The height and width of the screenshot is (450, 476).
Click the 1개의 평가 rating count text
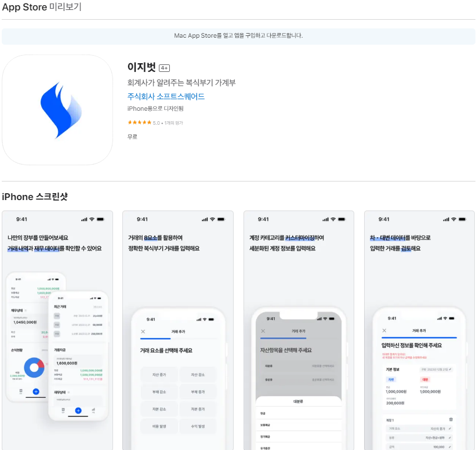(x=173, y=123)
